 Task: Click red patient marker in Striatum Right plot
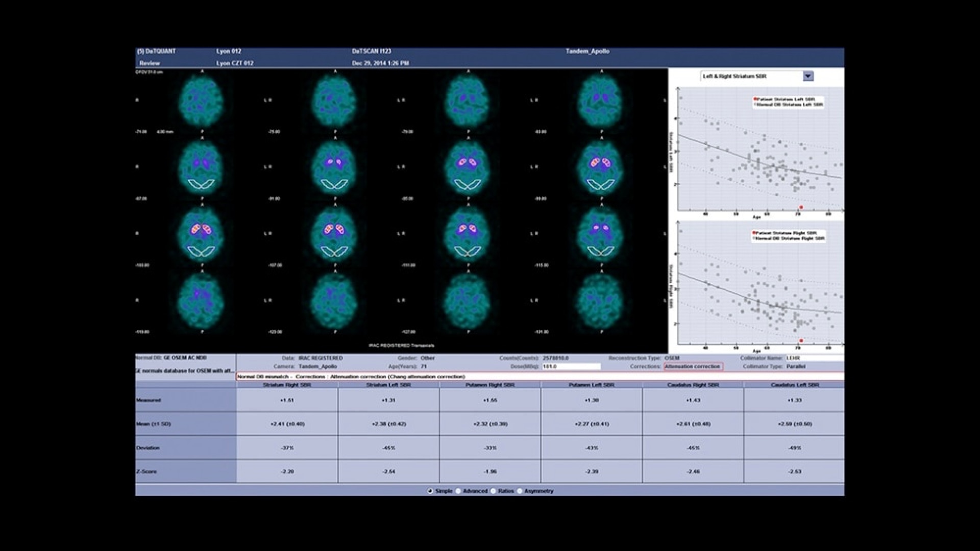[801, 340]
